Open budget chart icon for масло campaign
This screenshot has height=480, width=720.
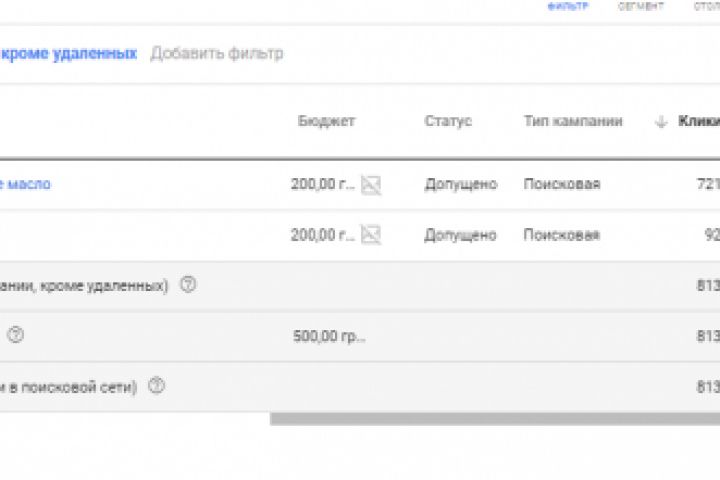[x=371, y=184]
